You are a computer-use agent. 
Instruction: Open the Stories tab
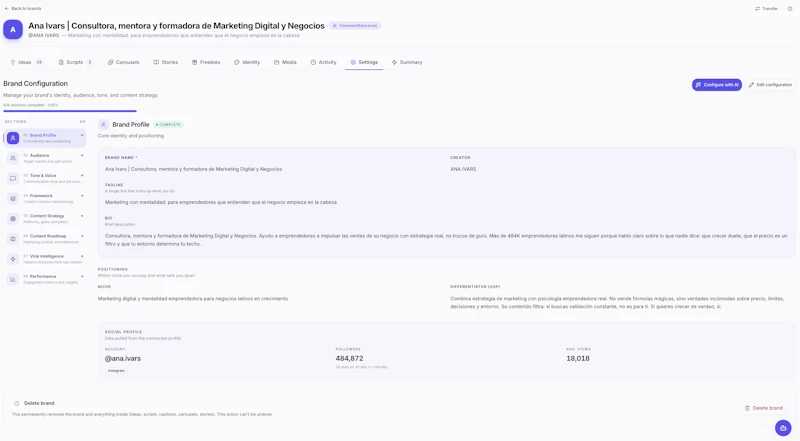166,62
